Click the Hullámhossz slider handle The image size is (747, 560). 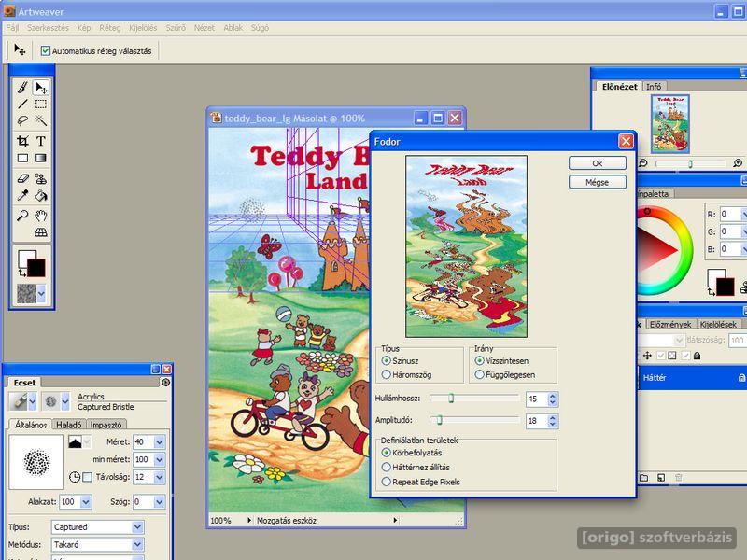pyautogui.click(x=451, y=399)
